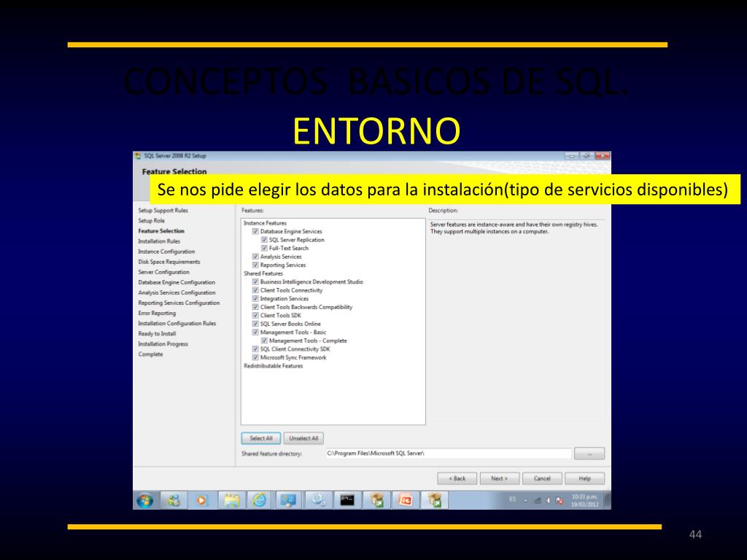Open Windows Explorer folder icon in taskbar
747x560 pixels.
231,500
